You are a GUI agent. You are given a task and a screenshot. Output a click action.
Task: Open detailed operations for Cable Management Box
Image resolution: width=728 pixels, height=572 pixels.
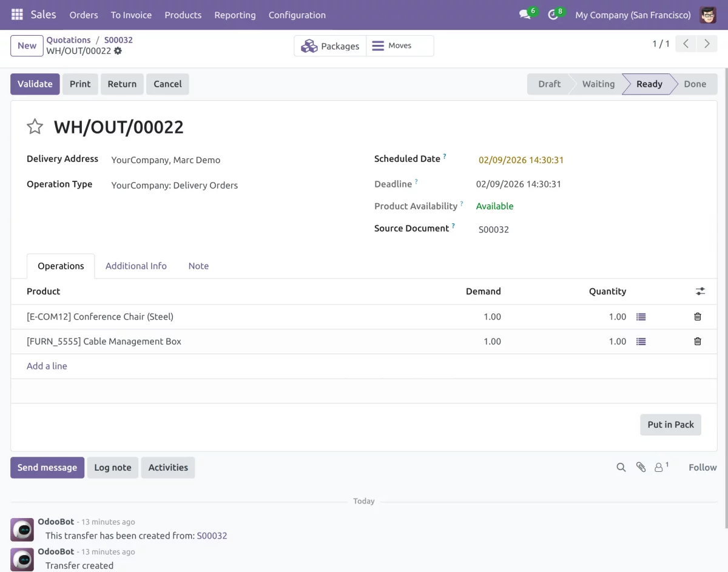coord(641,342)
